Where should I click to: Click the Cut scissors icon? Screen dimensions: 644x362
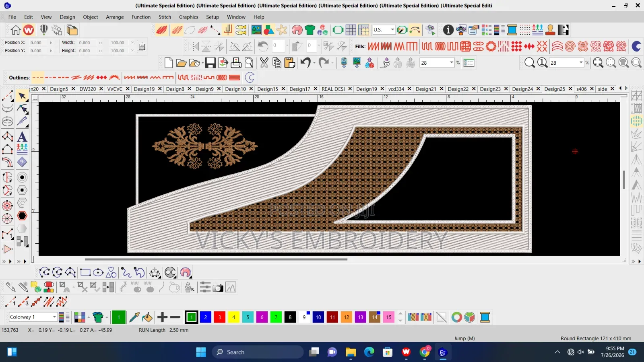[x=264, y=63]
